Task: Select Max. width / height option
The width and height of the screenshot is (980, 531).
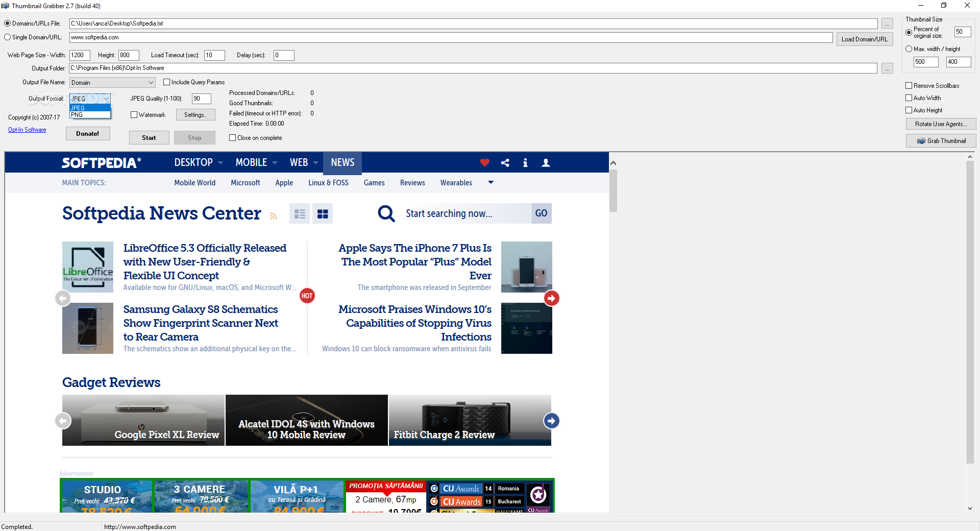Action: pos(909,49)
